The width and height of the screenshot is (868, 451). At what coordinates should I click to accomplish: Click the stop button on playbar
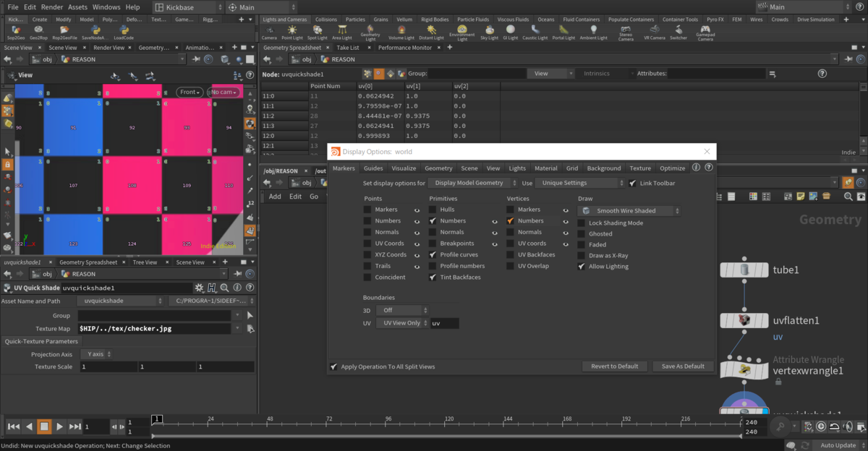(44, 426)
